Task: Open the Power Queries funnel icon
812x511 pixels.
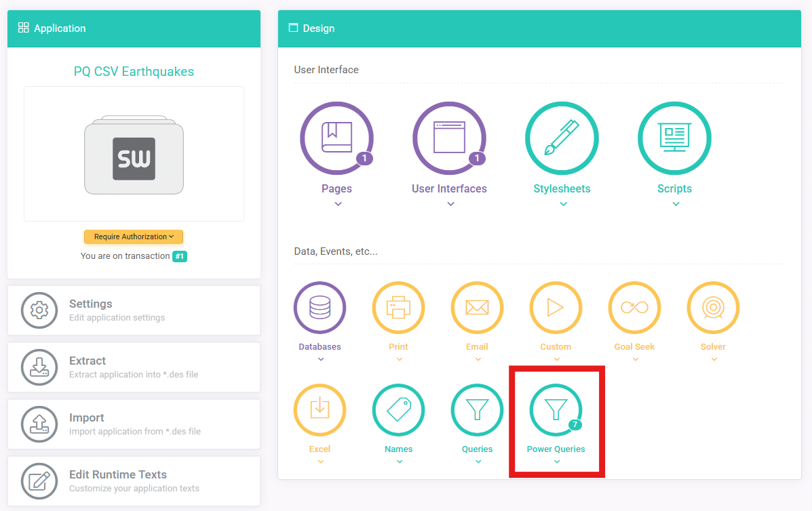Action: tap(556, 410)
